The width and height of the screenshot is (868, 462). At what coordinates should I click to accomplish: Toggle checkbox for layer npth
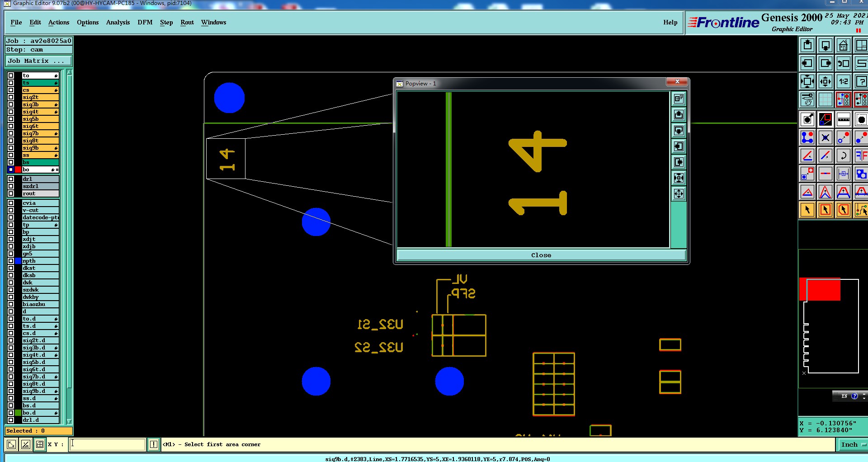pyautogui.click(x=11, y=261)
